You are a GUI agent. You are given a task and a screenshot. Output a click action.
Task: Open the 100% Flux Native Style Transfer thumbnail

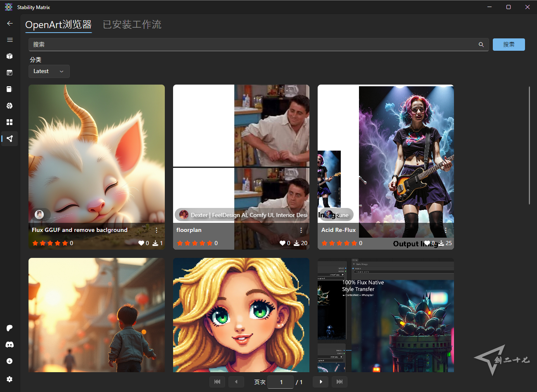(x=386, y=315)
